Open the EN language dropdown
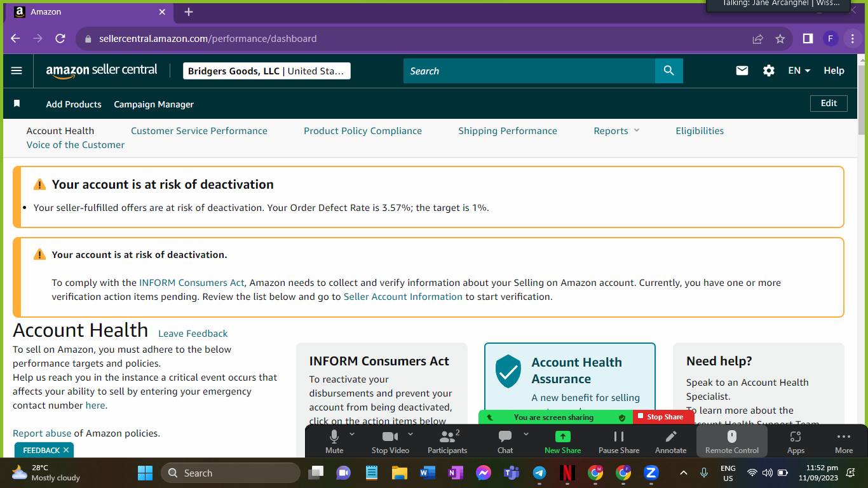Image resolution: width=868 pixels, height=488 pixels. [x=799, y=71]
